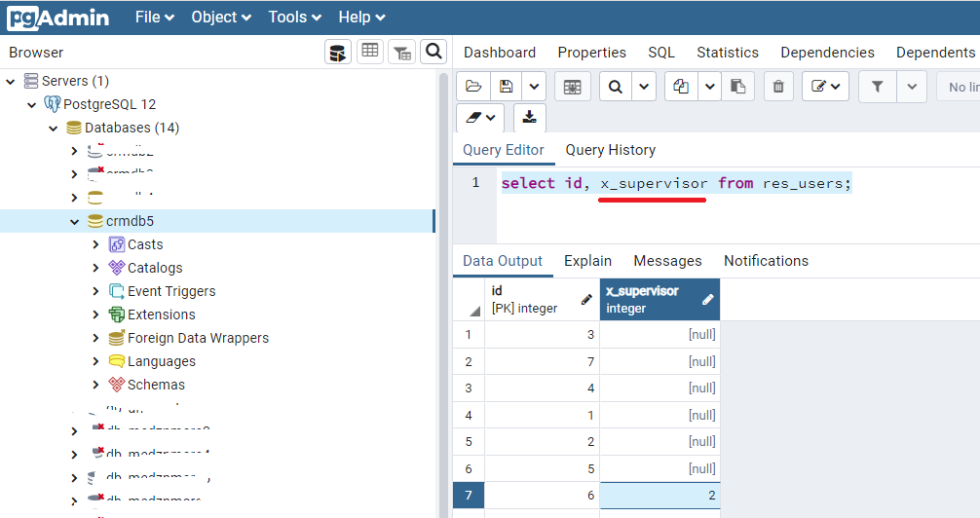Click the x_supervisor column header

tap(660, 299)
